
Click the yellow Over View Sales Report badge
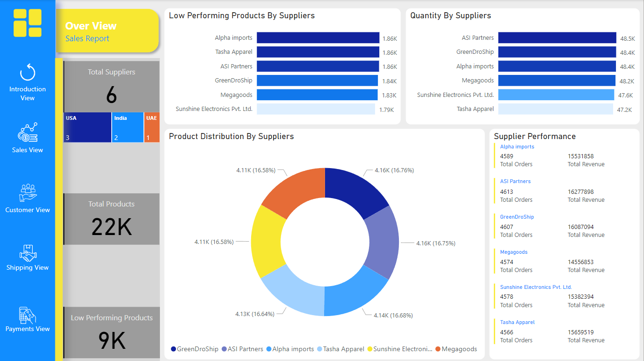pyautogui.click(x=107, y=30)
